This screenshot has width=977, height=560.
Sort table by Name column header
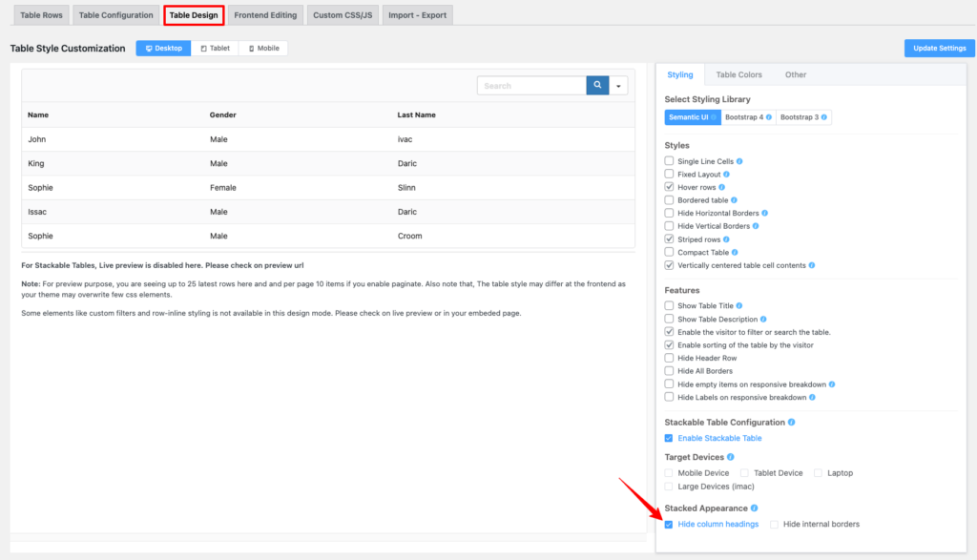[38, 114]
